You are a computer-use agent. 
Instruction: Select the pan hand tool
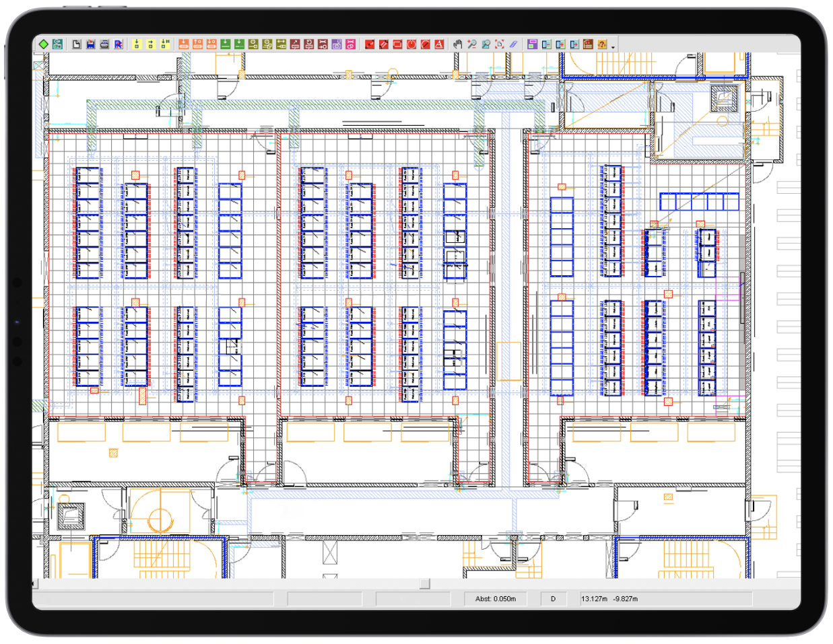pyautogui.click(x=458, y=44)
